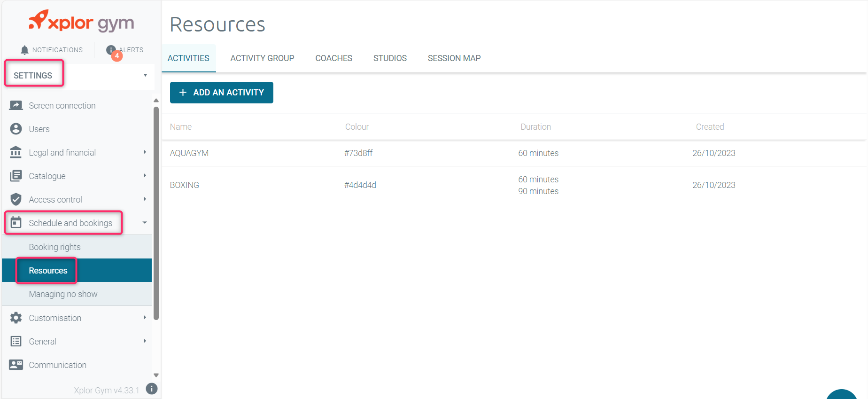Screen dimensions: 868x399
Task: Click the NOTIFICATIONS label
Action: 57,50
